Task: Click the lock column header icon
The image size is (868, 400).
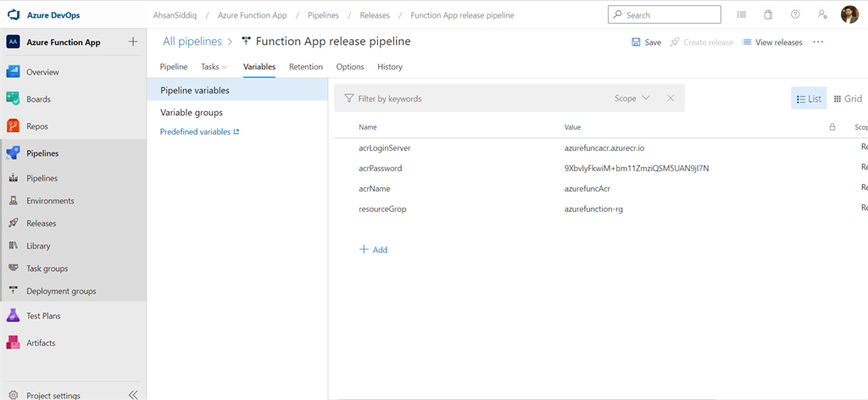Action: click(832, 126)
